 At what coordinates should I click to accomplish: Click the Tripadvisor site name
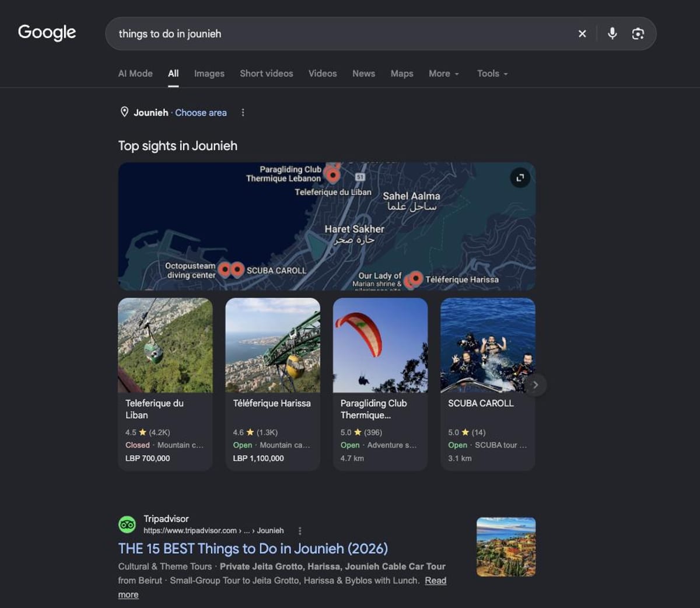click(x=166, y=519)
